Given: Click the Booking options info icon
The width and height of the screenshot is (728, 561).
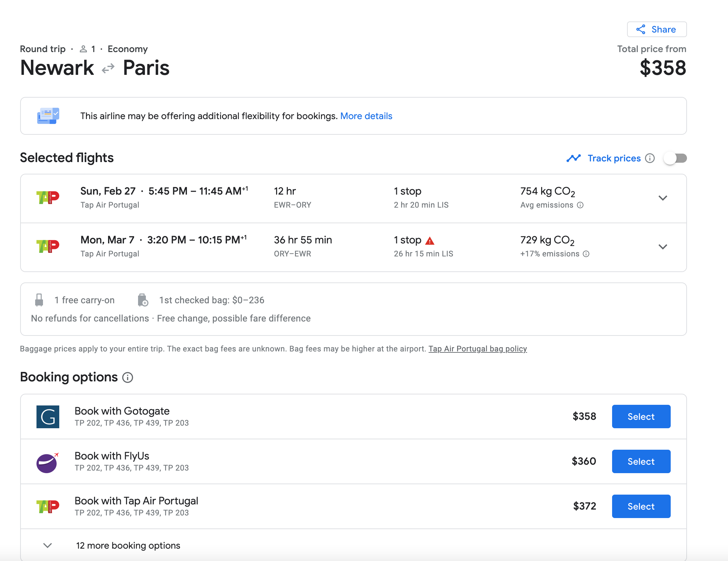Looking at the screenshot, I should click(x=127, y=377).
